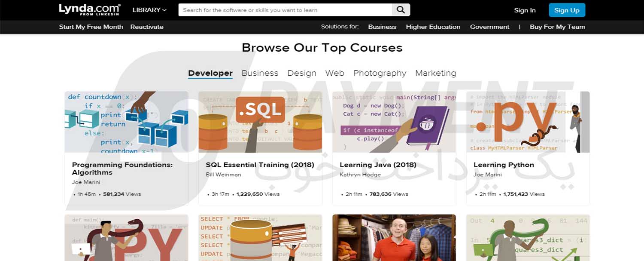Click the search magnifier icon
644x261 pixels.
[401, 10]
